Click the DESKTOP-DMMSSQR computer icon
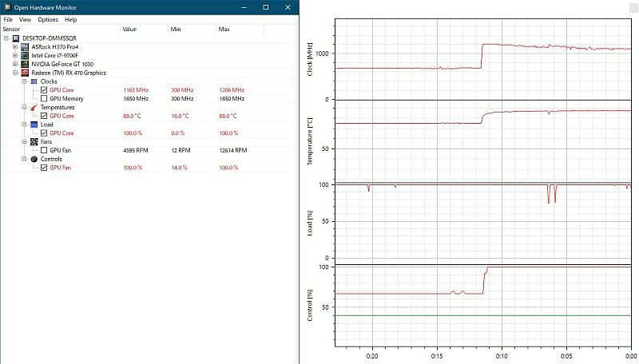The image size is (639, 364). [16, 38]
